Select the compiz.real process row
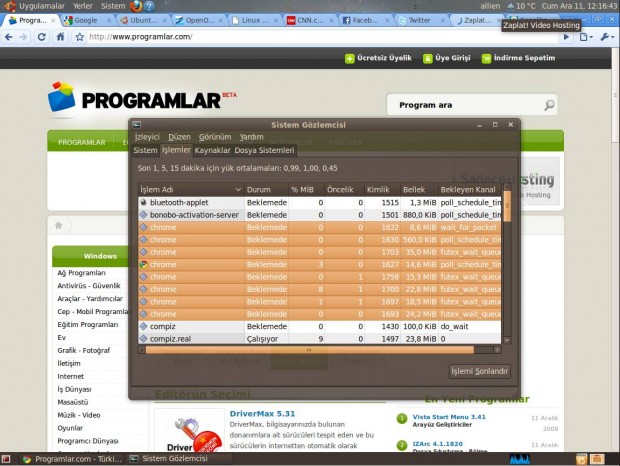Screen dimensions: 620x466 (319, 339)
